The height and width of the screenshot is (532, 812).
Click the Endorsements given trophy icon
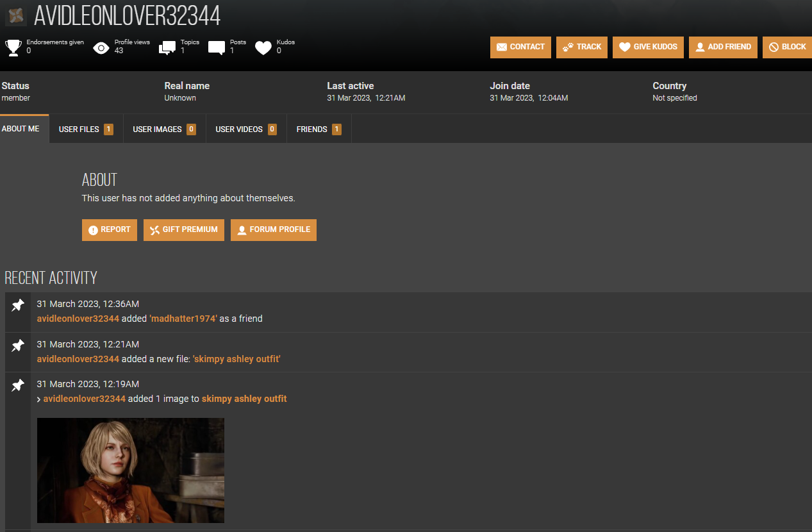pos(13,47)
